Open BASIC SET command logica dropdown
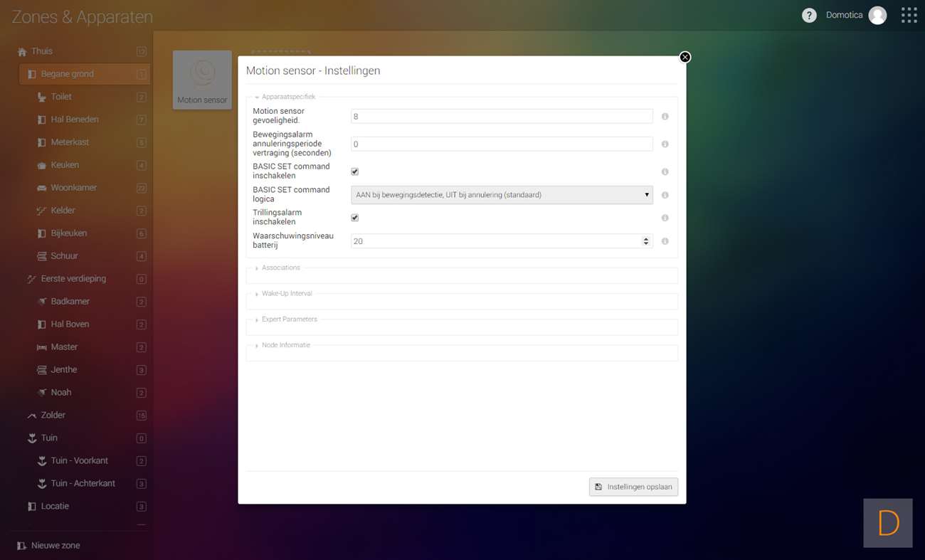This screenshot has width=925, height=560. point(502,195)
